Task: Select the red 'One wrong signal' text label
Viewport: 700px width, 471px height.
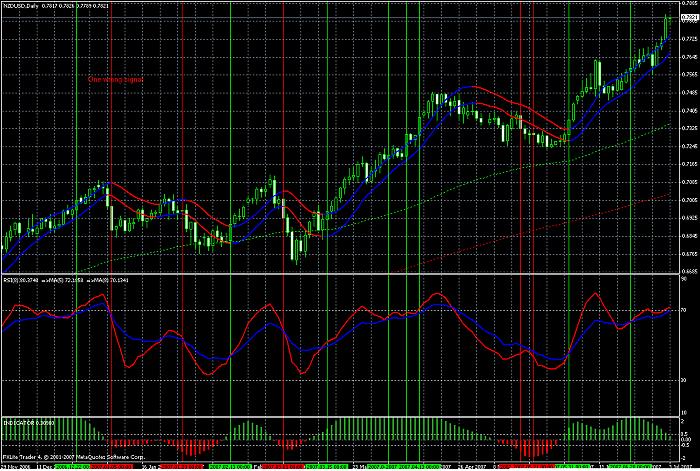Action: pos(116,79)
